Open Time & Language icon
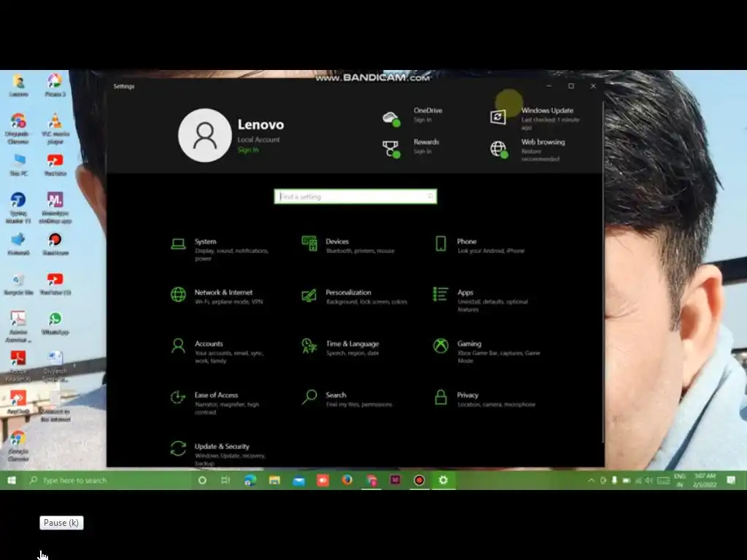Image resolution: width=747 pixels, height=560 pixels. pyautogui.click(x=309, y=346)
